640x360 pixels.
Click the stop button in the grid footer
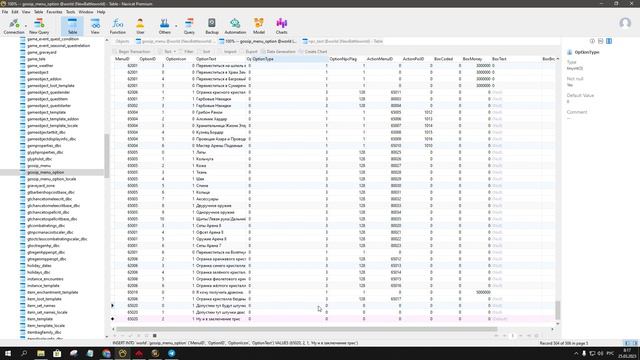(x=155, y=336)
